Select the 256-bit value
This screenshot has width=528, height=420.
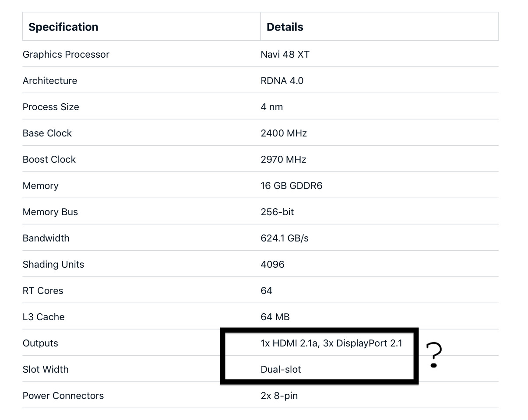click(x=278, y=212)
